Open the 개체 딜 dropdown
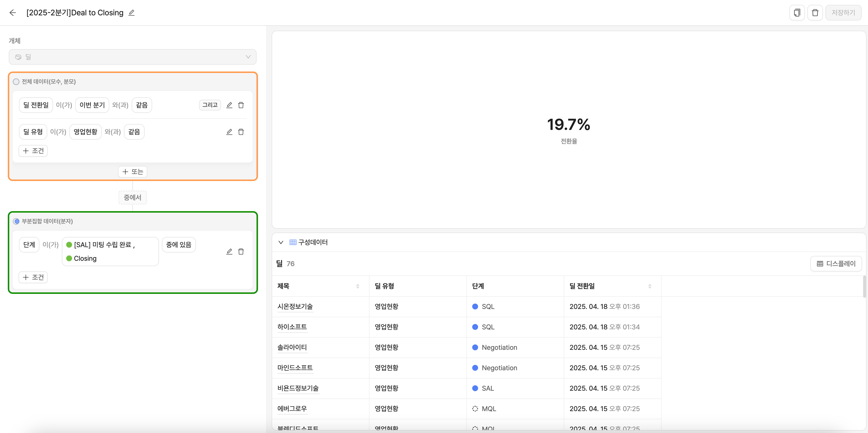Image resolution: width=868 pixels, height=433 pixels. point(132,57)
